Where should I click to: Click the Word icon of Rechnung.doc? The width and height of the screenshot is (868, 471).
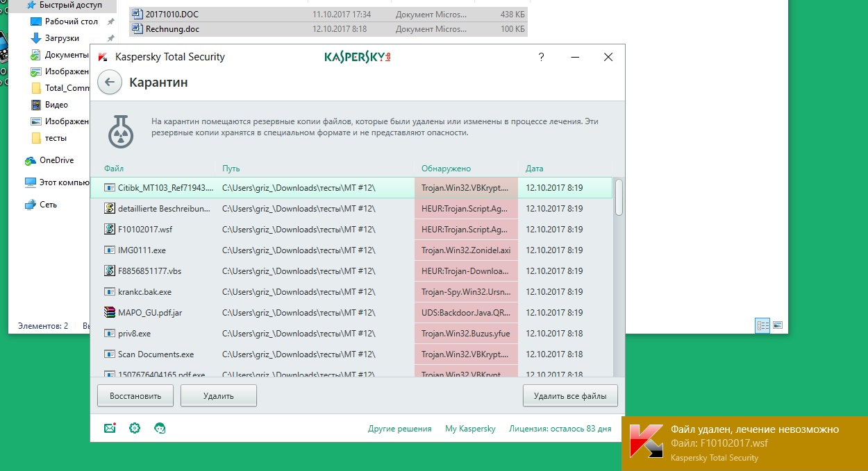[x=137, y=28]
